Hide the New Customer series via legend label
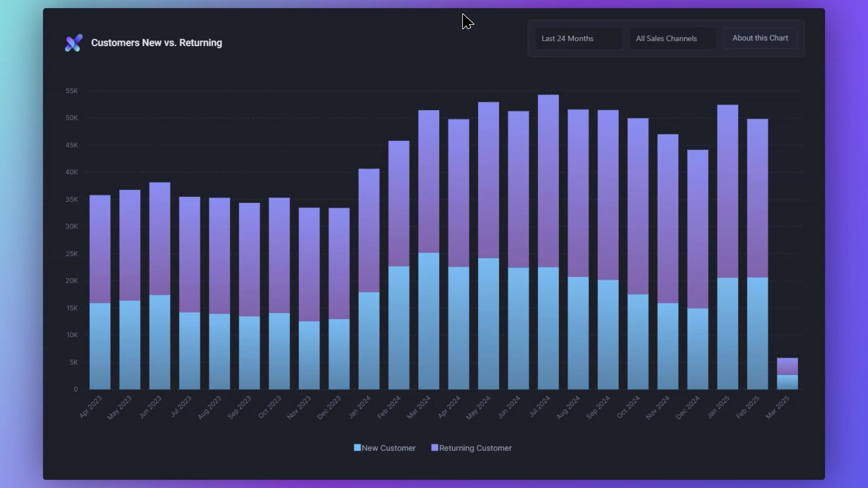The width and height of the screenshot is (868, 488). click(389, 448)
